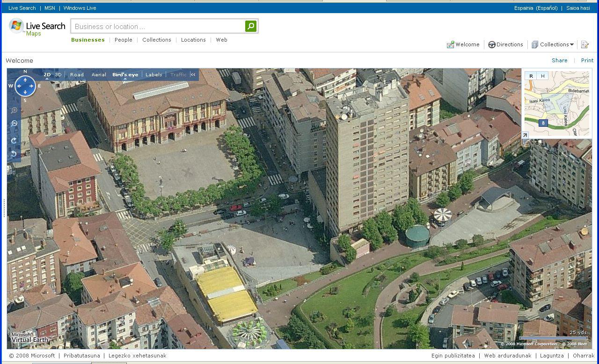The image size is (599, 364).
Task: Face the view South via the S label
Action: point(25,100)
